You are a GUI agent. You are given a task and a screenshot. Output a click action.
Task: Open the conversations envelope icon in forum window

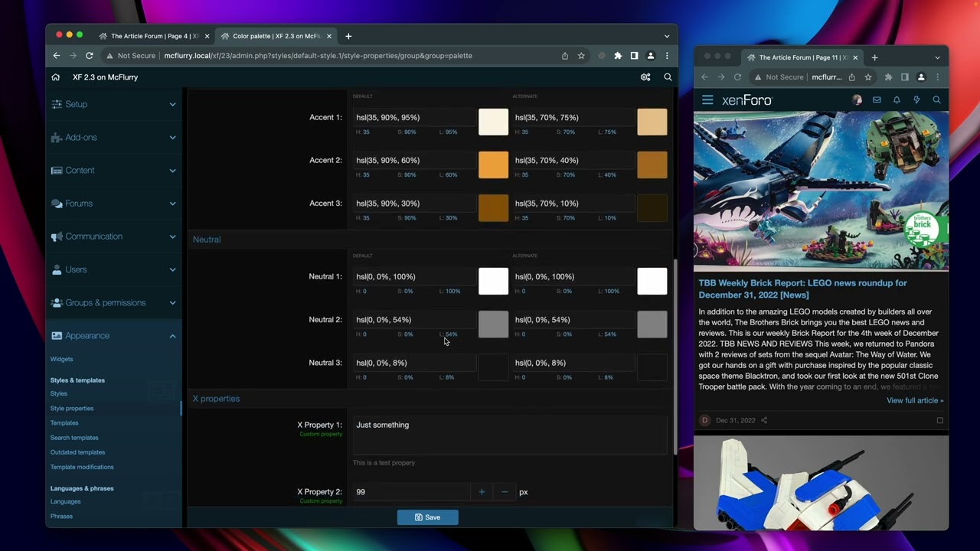tap(877, 100)
